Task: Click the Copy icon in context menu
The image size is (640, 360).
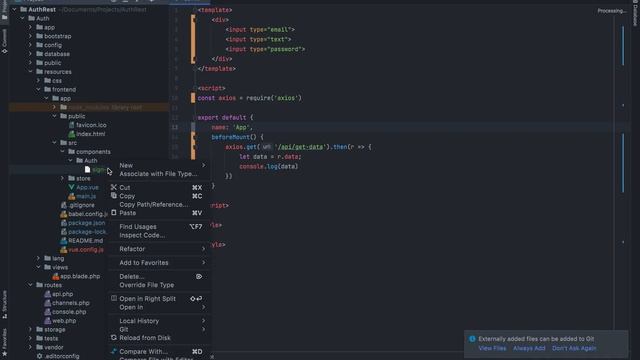Action: (x=114, y=196)
